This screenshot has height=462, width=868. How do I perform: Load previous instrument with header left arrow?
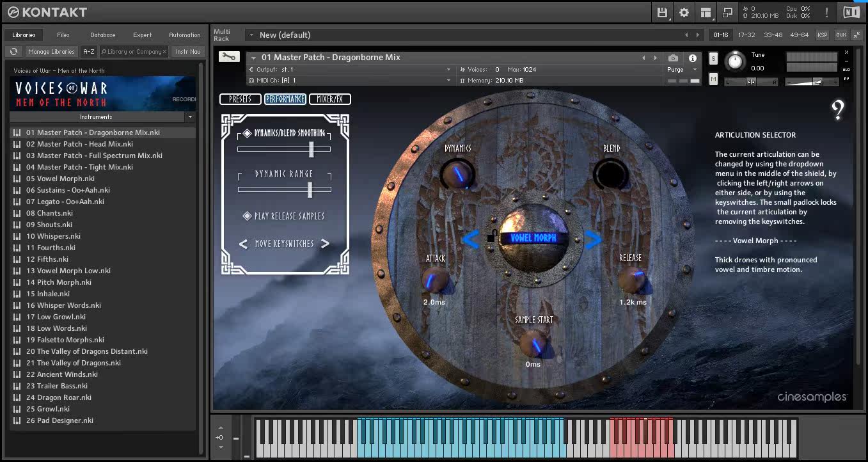coord(644,58)
